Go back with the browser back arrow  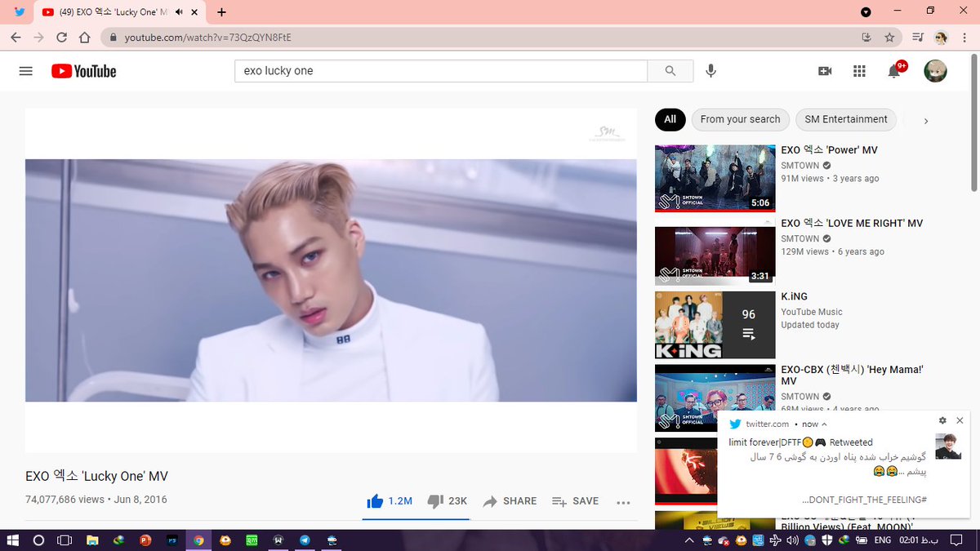[16, 38]
